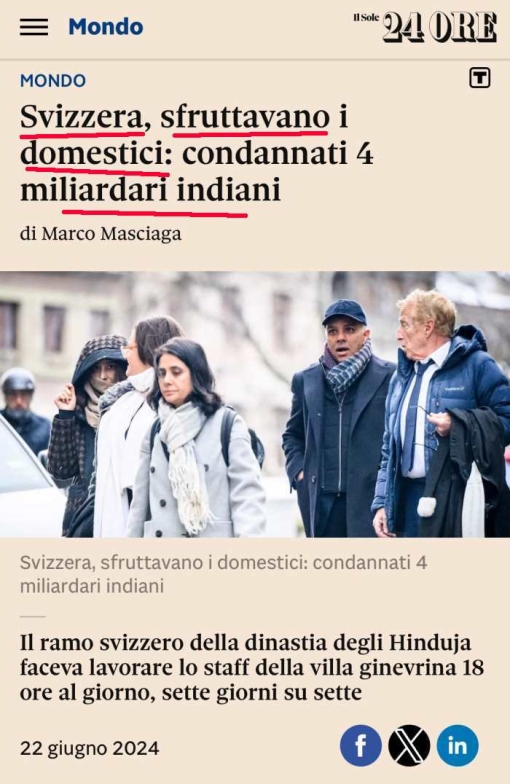Click the date 22 giugno 2024
This screenshot has width=510, height=784.
[90, 748]
